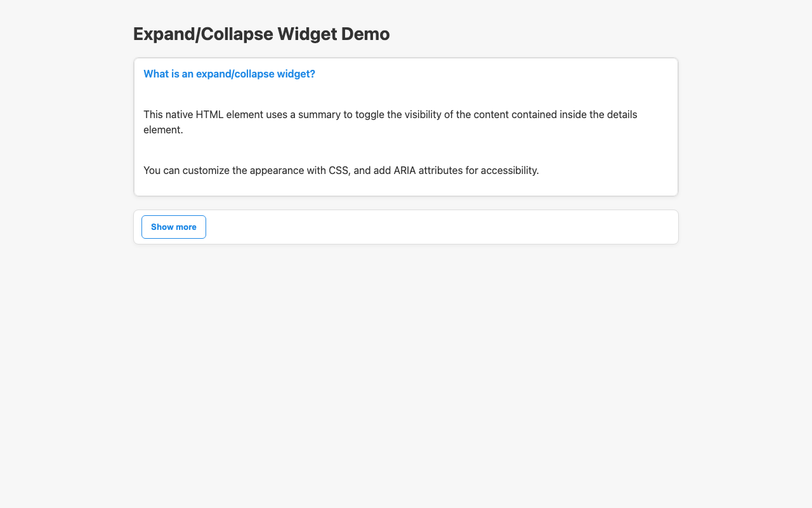Click the paragraph about native HTML element

390,122
